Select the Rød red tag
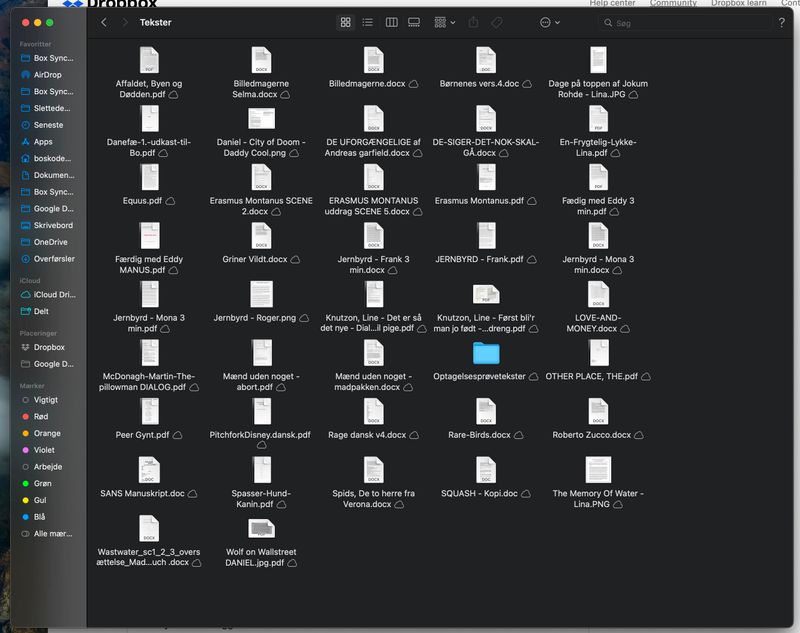The image size is (800, 633). [x=40, y=416]
